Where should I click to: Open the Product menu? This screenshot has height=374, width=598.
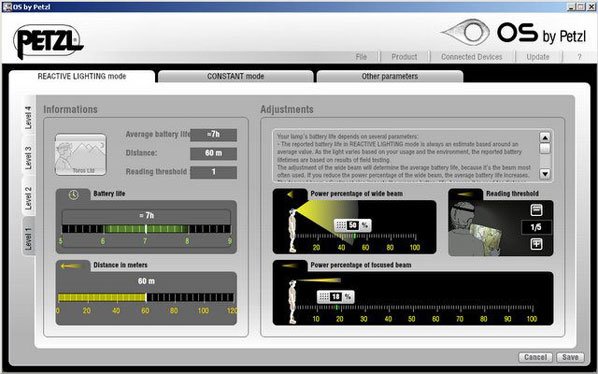point(404,57)
